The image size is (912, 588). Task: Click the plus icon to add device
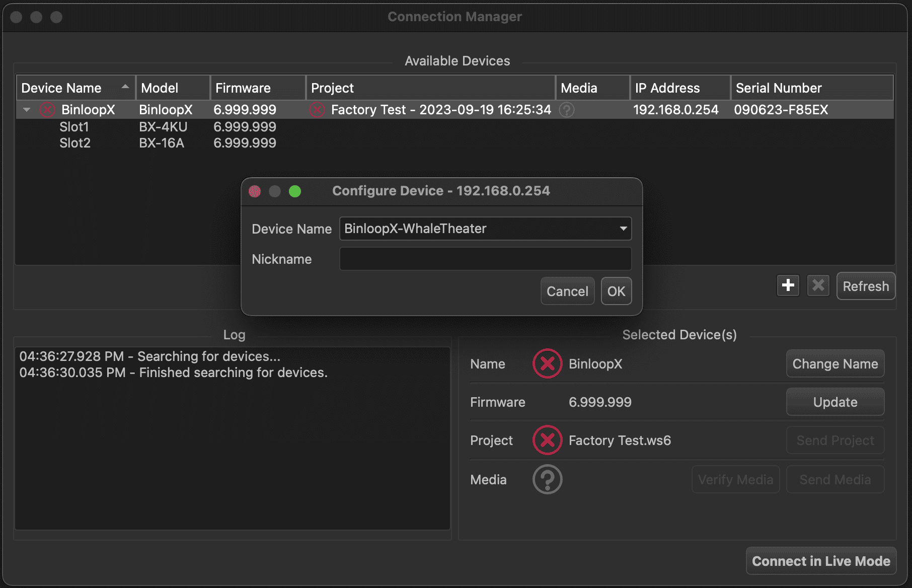click(788, 285)
